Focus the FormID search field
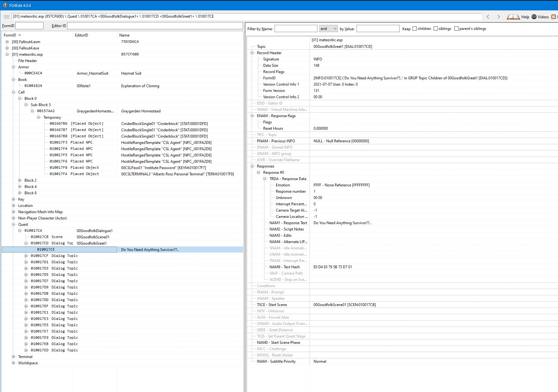Screen dimensions: 558x392 pos(29,26)
